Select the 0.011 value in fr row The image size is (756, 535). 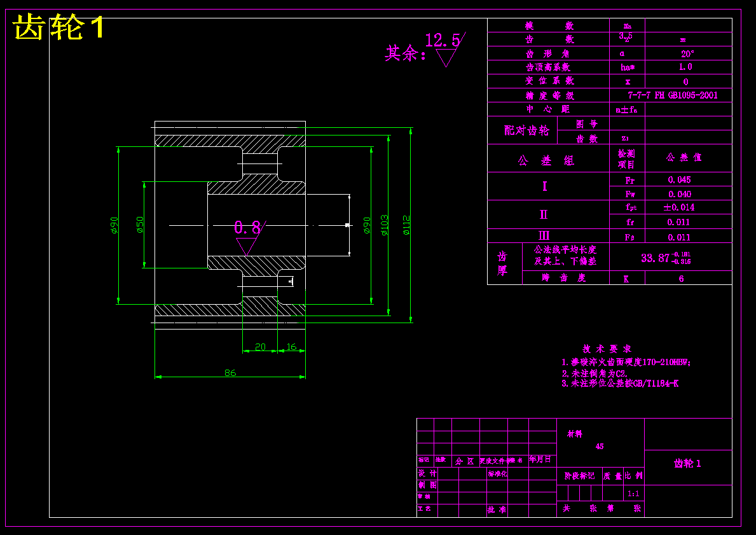pyautogui.click(x=678, y=223)
